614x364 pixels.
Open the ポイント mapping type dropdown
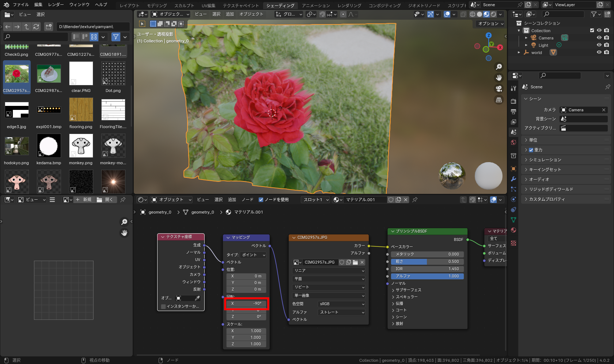[253, 255]
